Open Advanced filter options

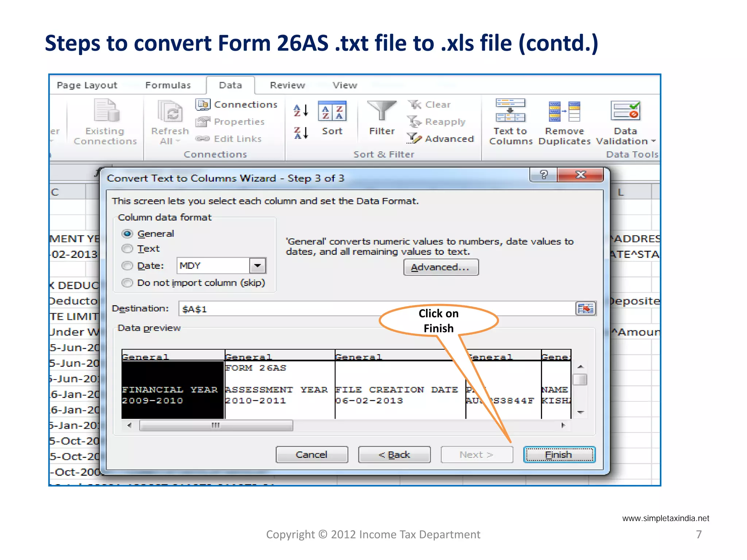[440, 139]
